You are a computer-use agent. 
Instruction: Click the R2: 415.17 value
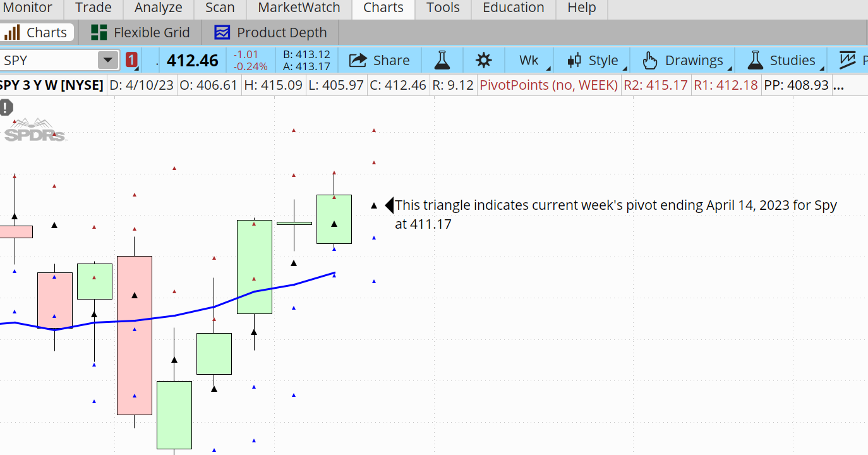pyautogui.click(x=655, y=85)
